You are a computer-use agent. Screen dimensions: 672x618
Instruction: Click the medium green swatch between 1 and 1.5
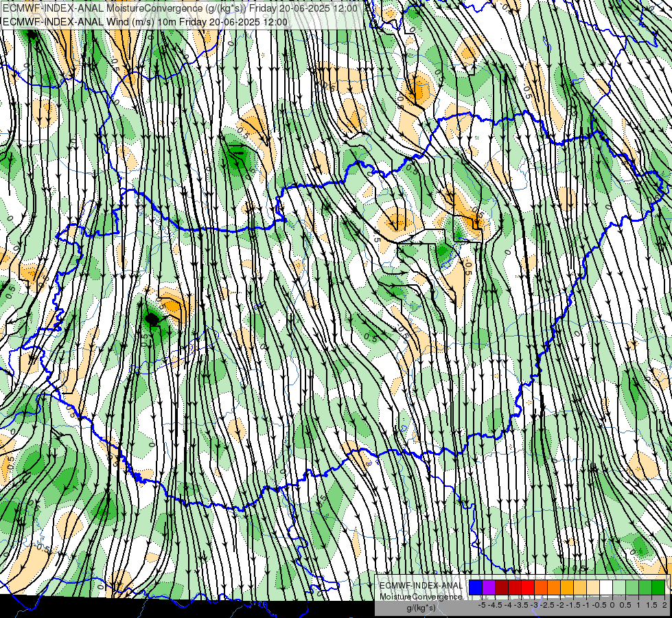(x=645, y=588)
